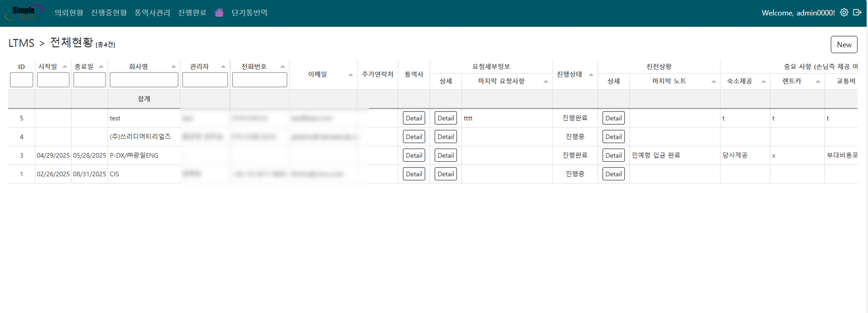Viewport: 868px width, 313px height.
Task: Open the 의뢰현황 menu
Action: 69,13
